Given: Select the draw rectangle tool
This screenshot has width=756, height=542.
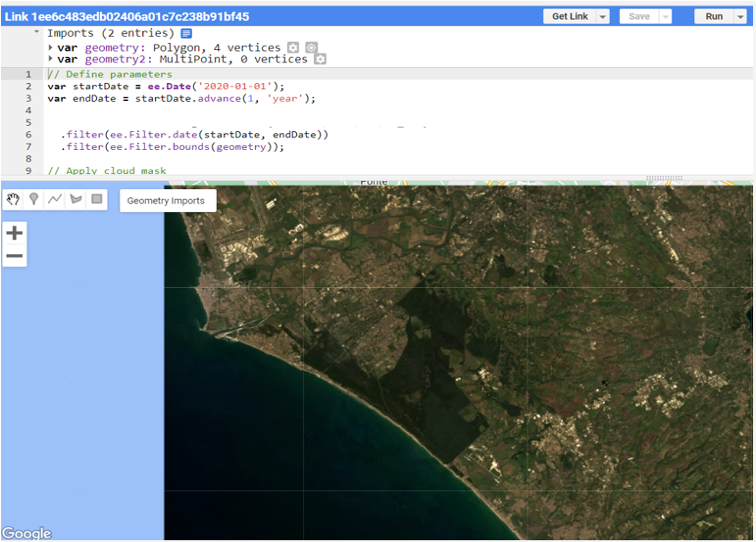Looking at the screenshot, I should point(97,199).
